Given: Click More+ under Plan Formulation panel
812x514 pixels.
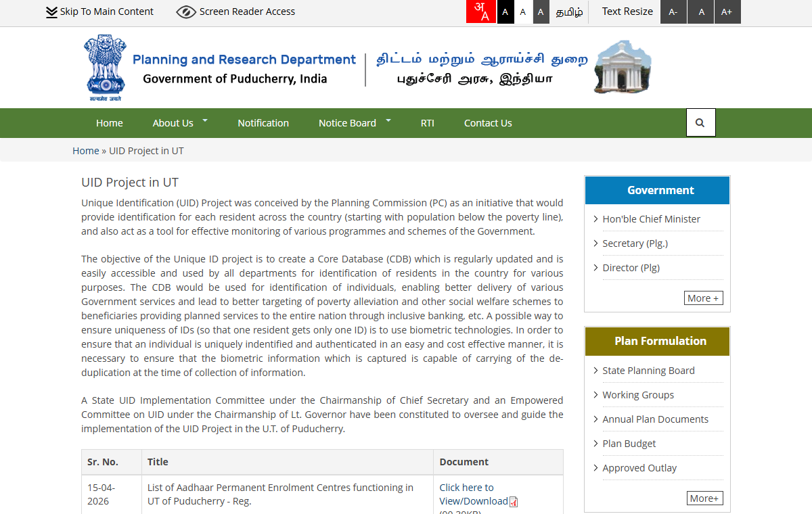Looking at the screenshot, I should click(704, 498).
